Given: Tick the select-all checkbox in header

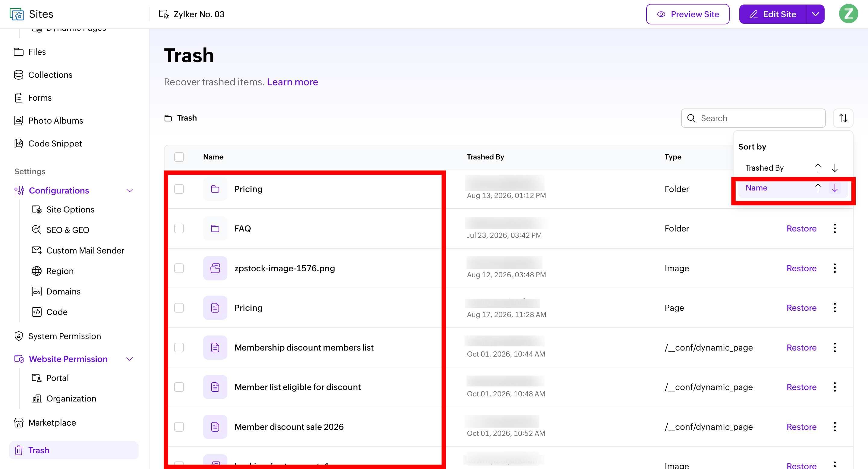Looking at the screenshot, I should (179, 157).
